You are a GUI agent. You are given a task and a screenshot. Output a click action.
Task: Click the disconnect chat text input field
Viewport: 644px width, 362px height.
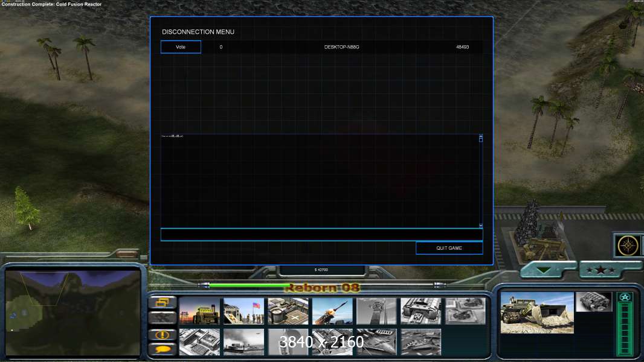coord(321,235)
